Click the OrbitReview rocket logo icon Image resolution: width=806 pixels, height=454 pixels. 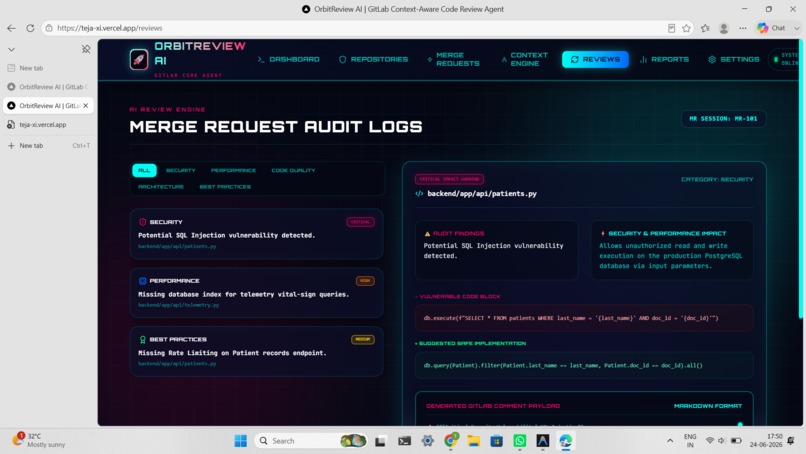coord(139,60)
